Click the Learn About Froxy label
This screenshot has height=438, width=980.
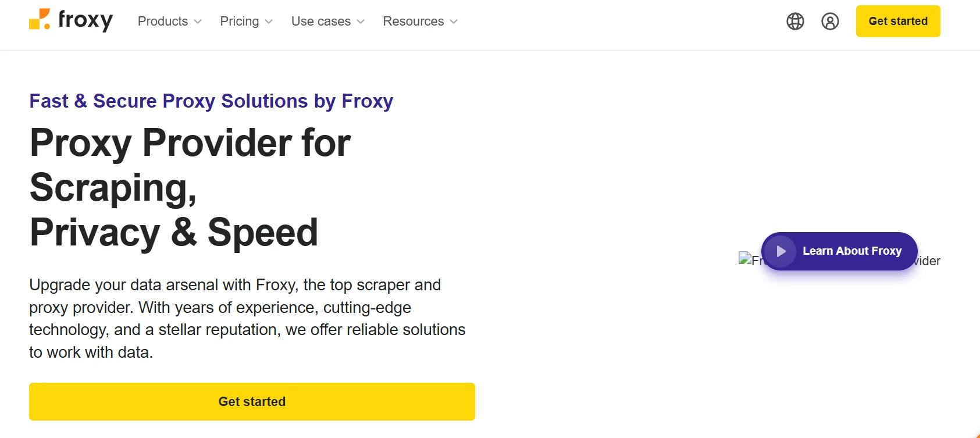coord(852,251)
